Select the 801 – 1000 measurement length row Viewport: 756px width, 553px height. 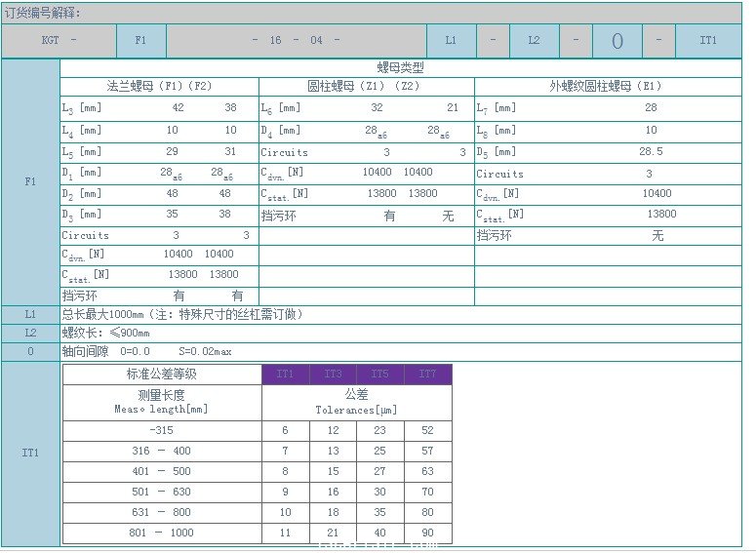(162, 533)
